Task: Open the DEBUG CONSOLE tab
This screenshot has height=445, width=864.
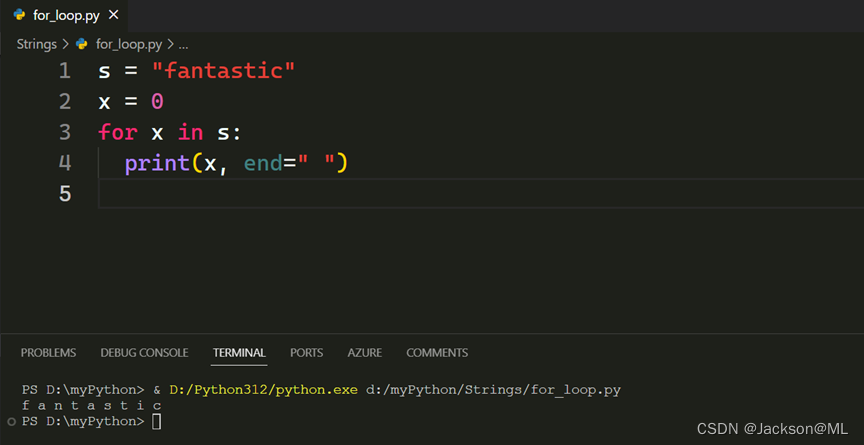Action: 144,353
